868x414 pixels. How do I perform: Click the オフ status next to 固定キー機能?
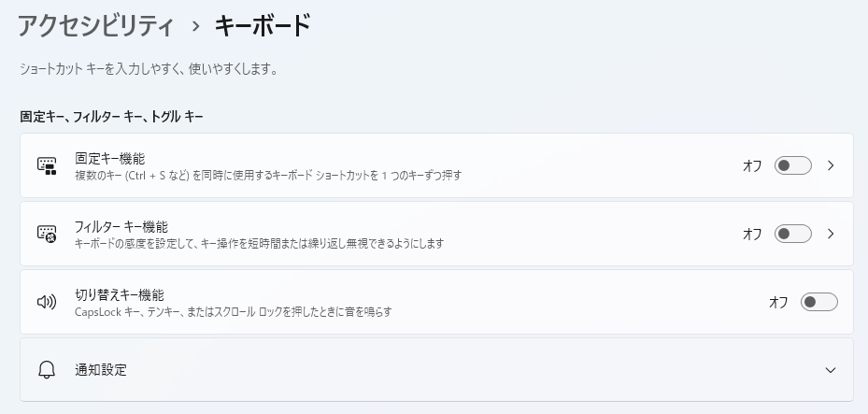pyautogui.click(x=752, y=165)
